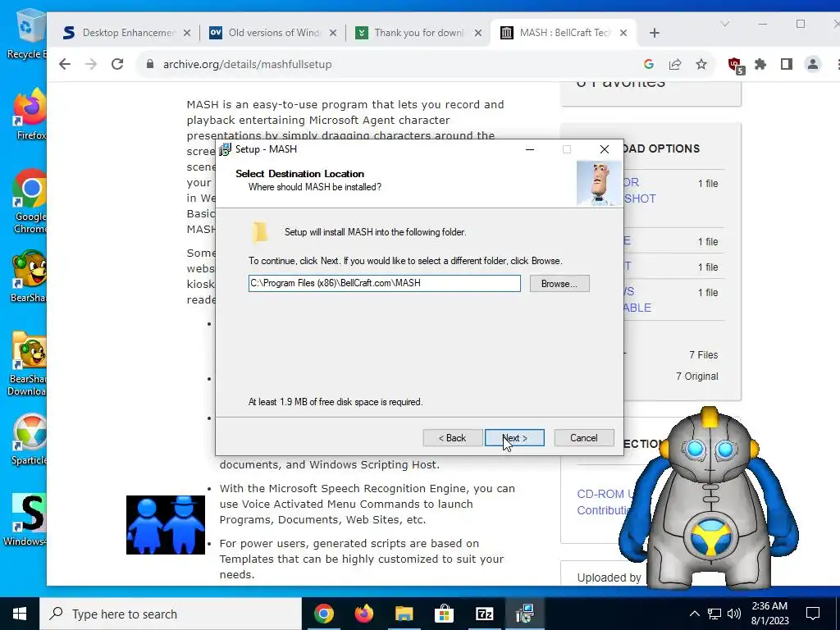The height and width of the screenshot is (630, 840).
Task: Close the Thank you for download tab
Action: point(478,33)
